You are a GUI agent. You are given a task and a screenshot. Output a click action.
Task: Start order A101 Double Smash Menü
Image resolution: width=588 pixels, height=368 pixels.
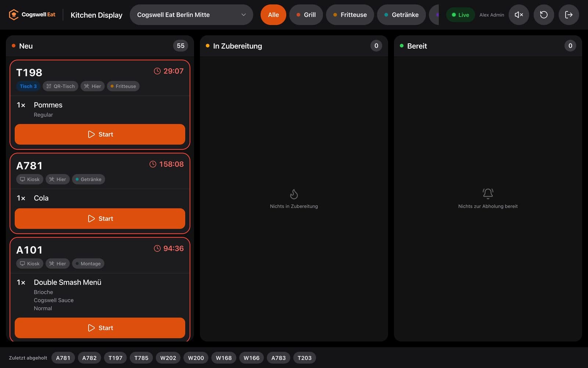tap(100, 328)
